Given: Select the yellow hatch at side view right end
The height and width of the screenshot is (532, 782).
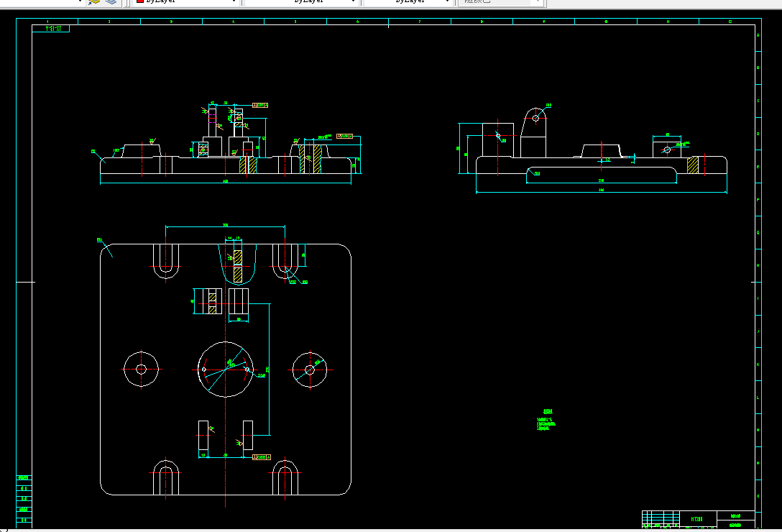Looking at the screenshot, I should (693, 165).
